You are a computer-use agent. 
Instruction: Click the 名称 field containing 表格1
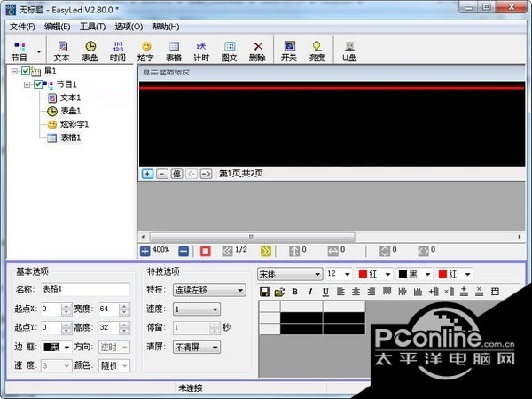[85, 289]
